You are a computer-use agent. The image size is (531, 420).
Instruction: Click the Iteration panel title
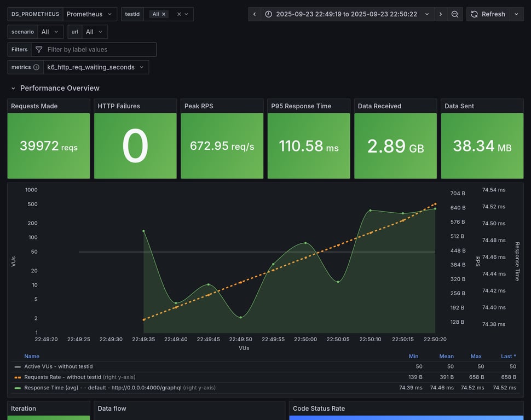(24, 409)
